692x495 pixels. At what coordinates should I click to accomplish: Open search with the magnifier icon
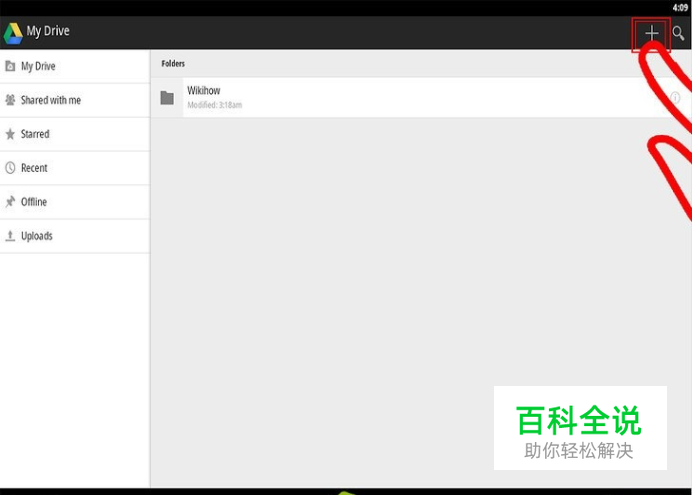click(678, 33)
